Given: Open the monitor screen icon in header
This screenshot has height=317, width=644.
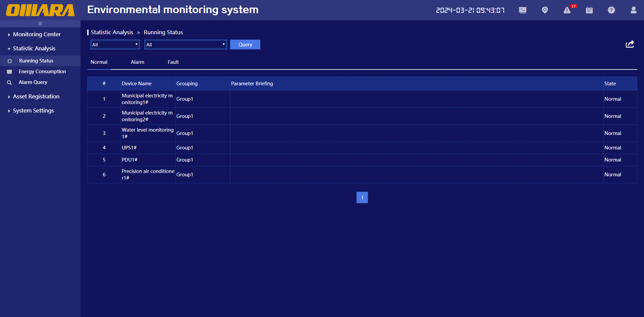Looking at the screenshot, I should pos(523,10).
